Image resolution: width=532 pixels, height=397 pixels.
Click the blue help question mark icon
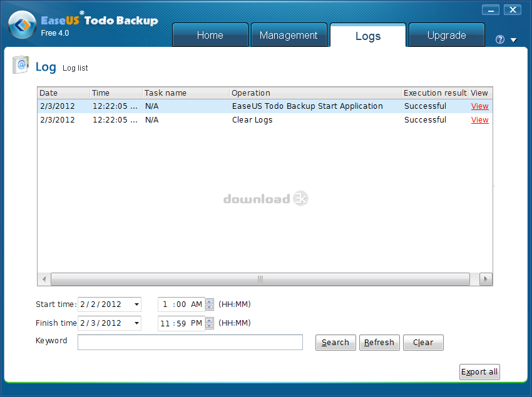point(499,39)
